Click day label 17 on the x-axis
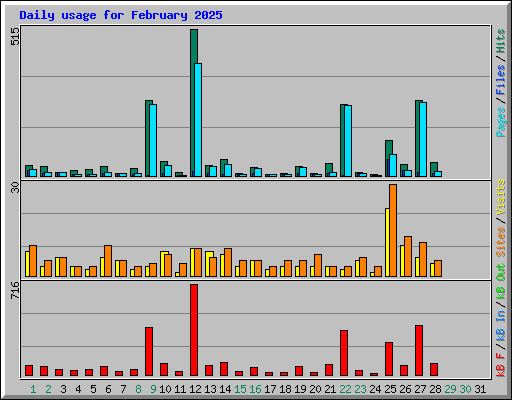Screen dimensions: 512x400 tap(270, 389)
